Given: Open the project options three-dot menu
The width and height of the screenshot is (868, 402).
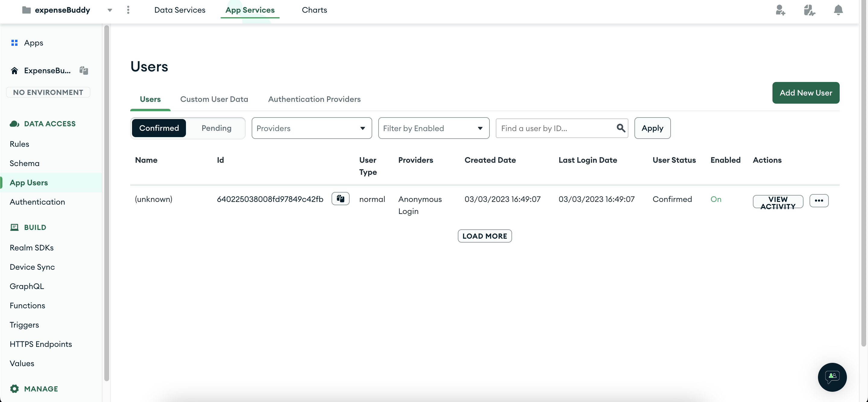Looking at the screenshot, I should [x=128, y=10].
